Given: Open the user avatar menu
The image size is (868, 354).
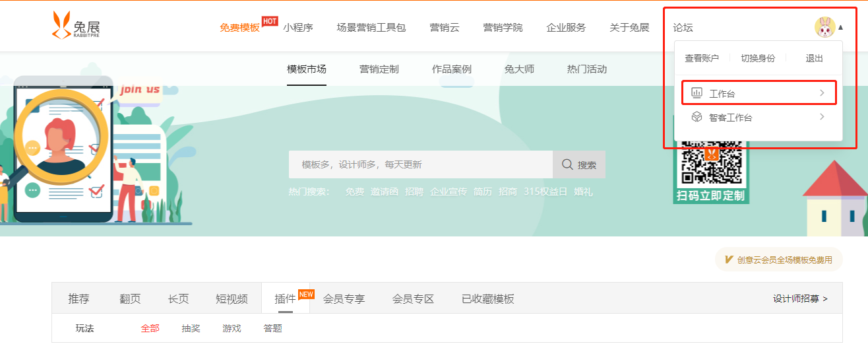Looking at the screenshot, I should point(824,27).
